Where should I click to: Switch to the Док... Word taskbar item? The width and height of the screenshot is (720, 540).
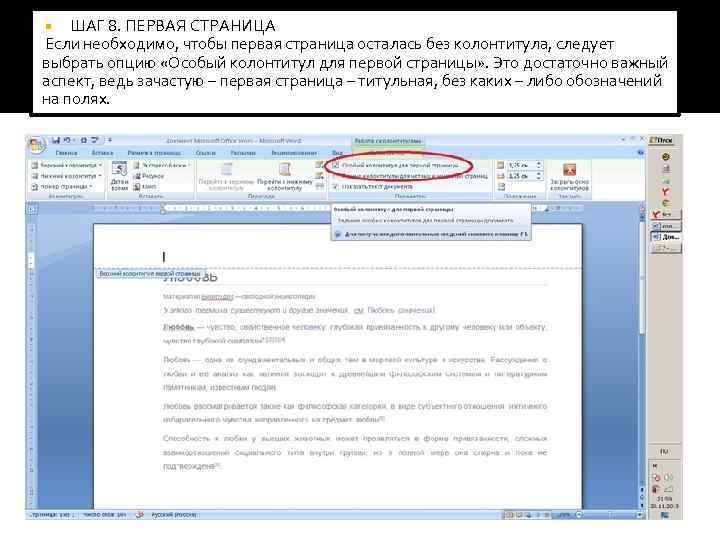(x=666, y=237)
